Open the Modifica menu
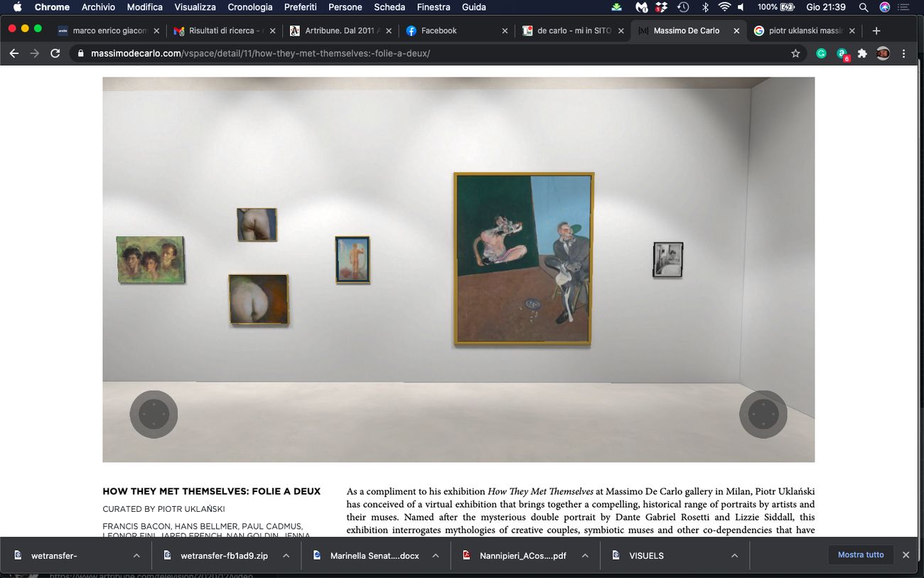The width and height of the screenshot is (924, 578). point(145,7)
